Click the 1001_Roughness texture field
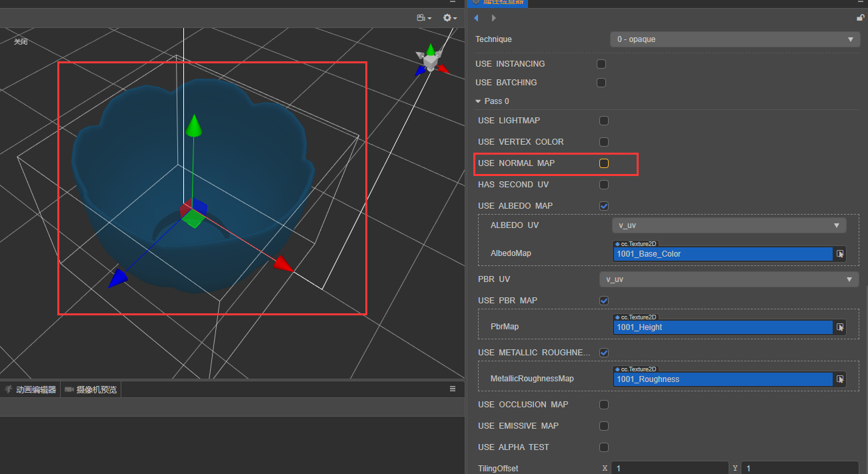 tap(723, 379)
